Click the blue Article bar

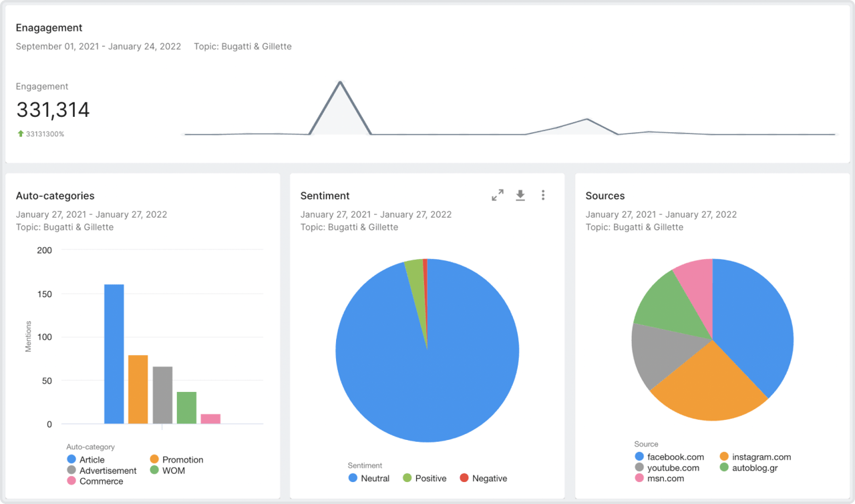coord(114,354)
